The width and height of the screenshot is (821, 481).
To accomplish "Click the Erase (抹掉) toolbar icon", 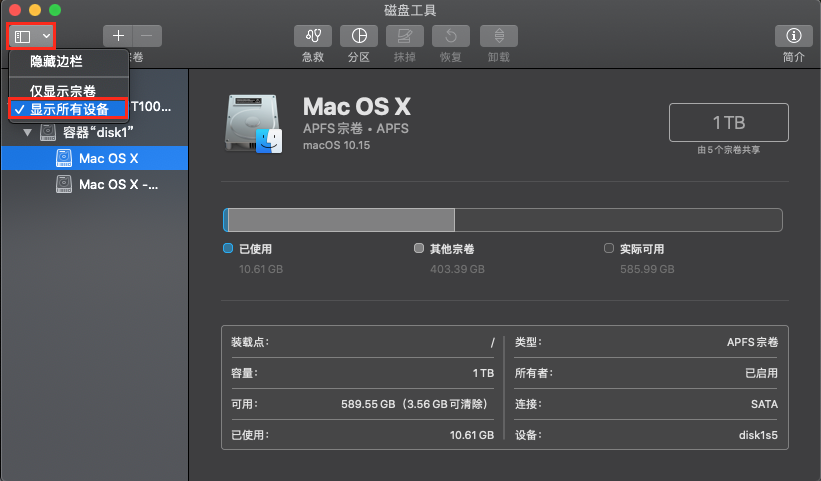I will (404, 36).
